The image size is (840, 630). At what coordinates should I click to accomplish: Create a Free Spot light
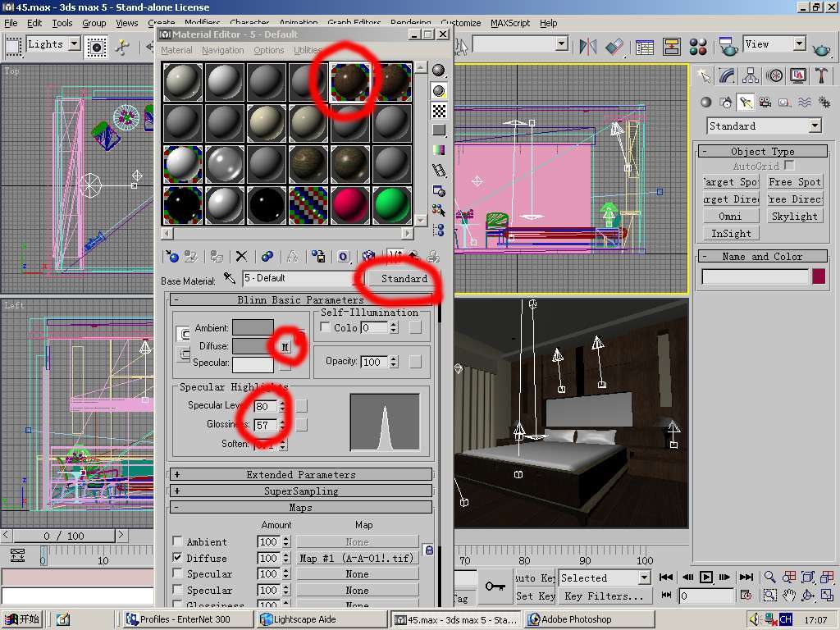coord(794,182)
